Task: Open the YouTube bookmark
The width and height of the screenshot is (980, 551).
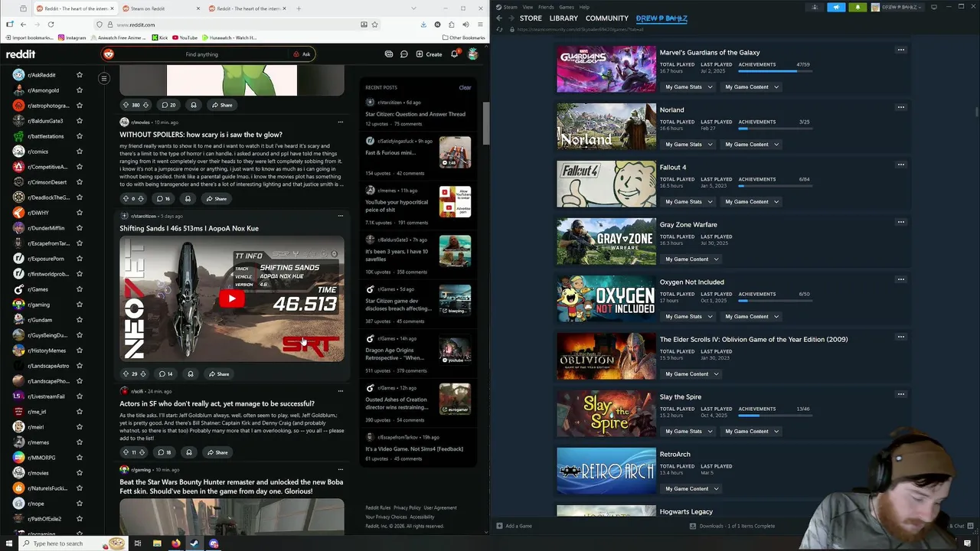Action: pos(185,37)
